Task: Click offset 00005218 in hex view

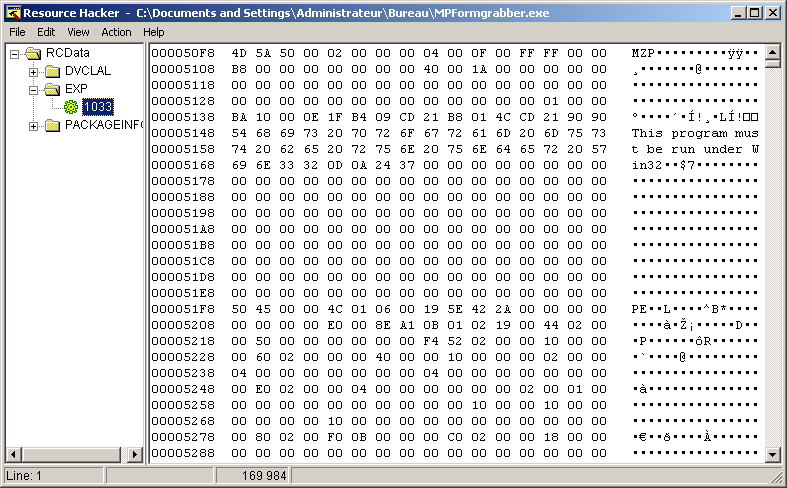Action: (183, 341)
